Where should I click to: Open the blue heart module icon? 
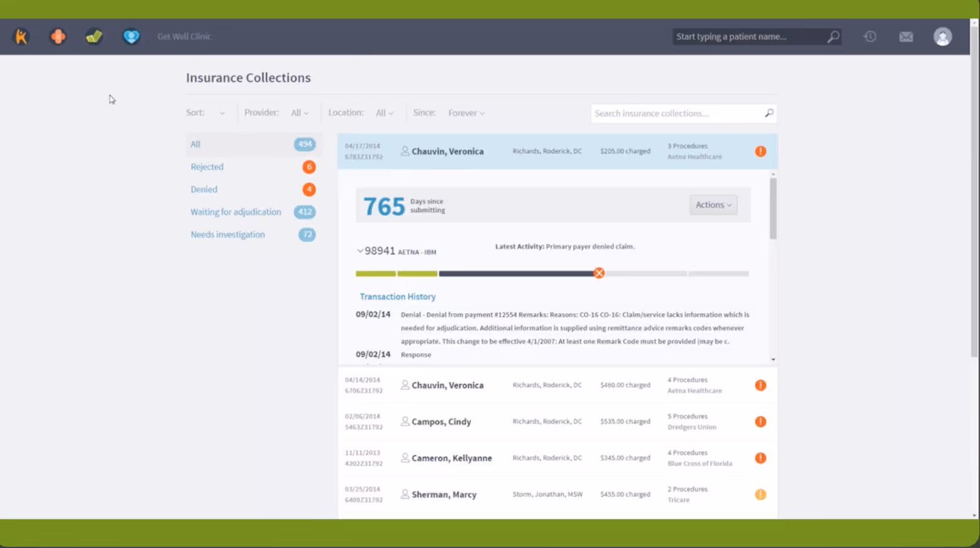(x=131, y=37)
